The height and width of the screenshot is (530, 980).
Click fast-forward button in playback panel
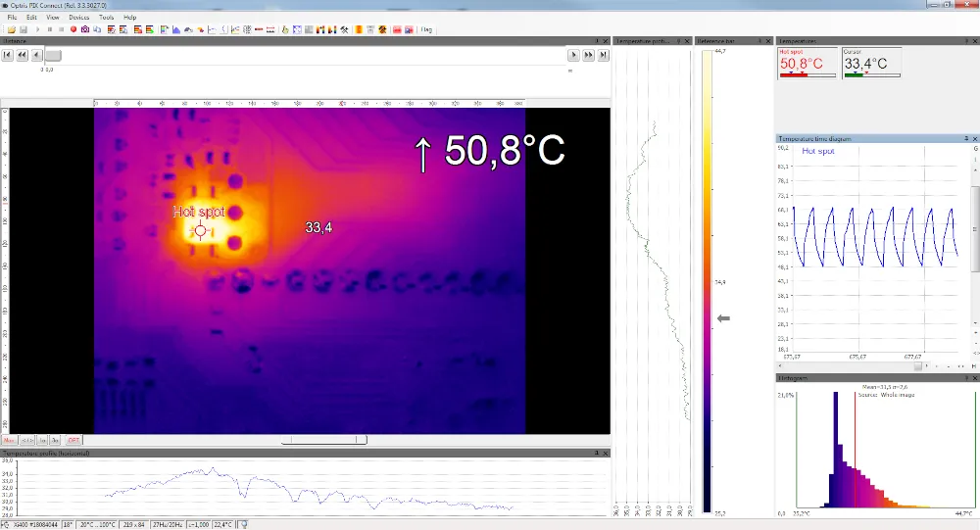click(x=590, y=56)
